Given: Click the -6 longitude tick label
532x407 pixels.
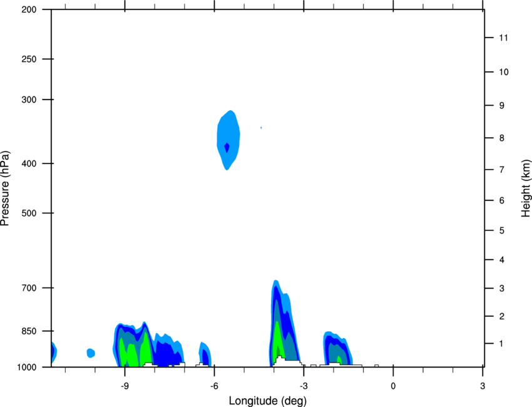Looking at the screenshot, I should tap(214, 386).
